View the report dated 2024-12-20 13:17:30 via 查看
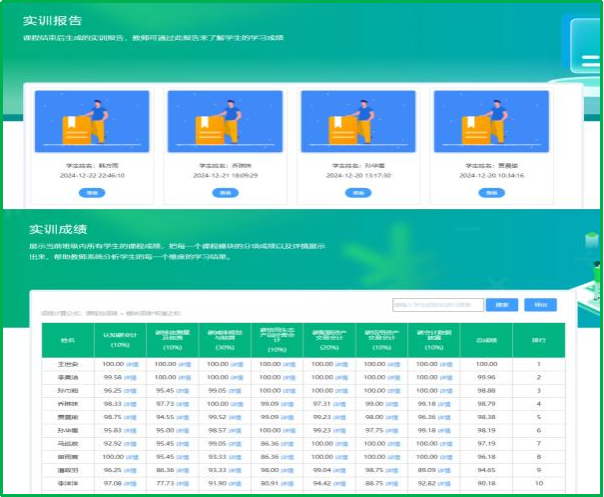604x497 pixels. [357, 192]
